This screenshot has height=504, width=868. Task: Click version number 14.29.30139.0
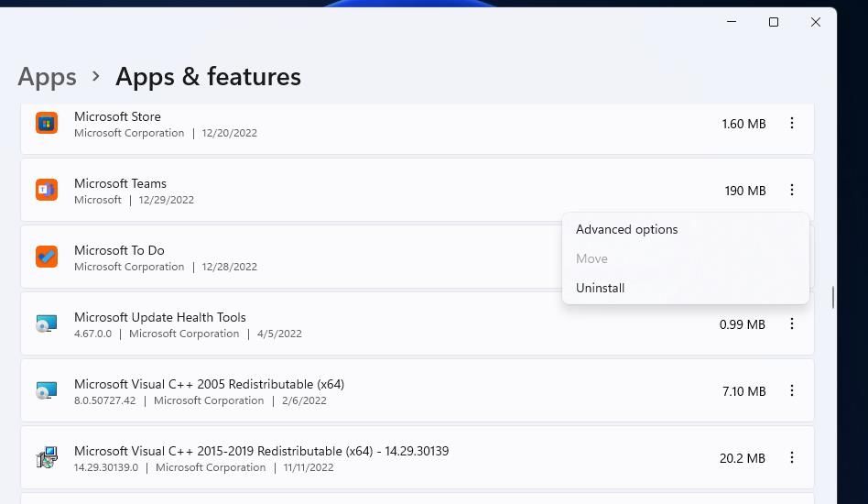coord(105,467)
